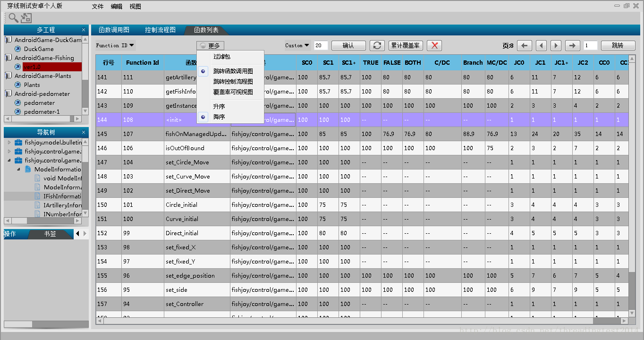This screenshot has height=340, width=644.
Task: Click the table horizontal scrollbar
Action: (x=362, y=321)
